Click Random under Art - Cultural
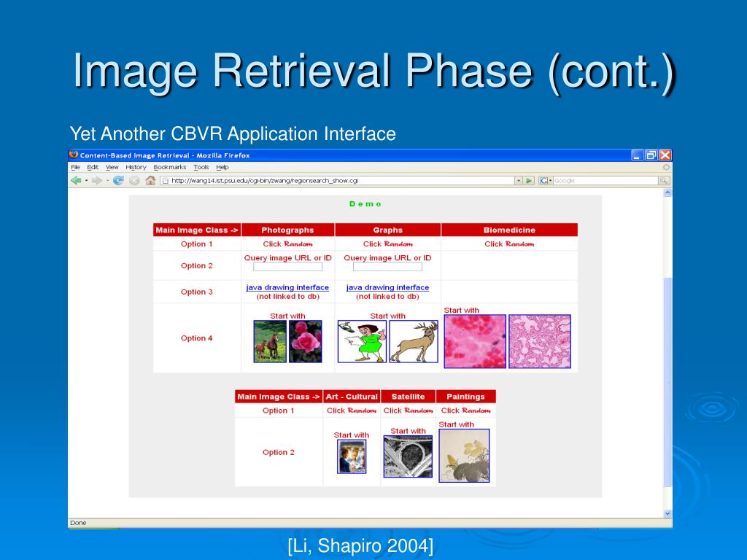This screenshot has width=747, height=560. pyautogui.click(x=362, y=411)
